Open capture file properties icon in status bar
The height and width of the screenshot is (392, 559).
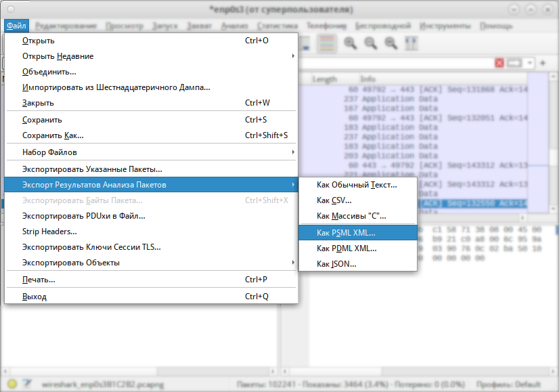[27, 384]
